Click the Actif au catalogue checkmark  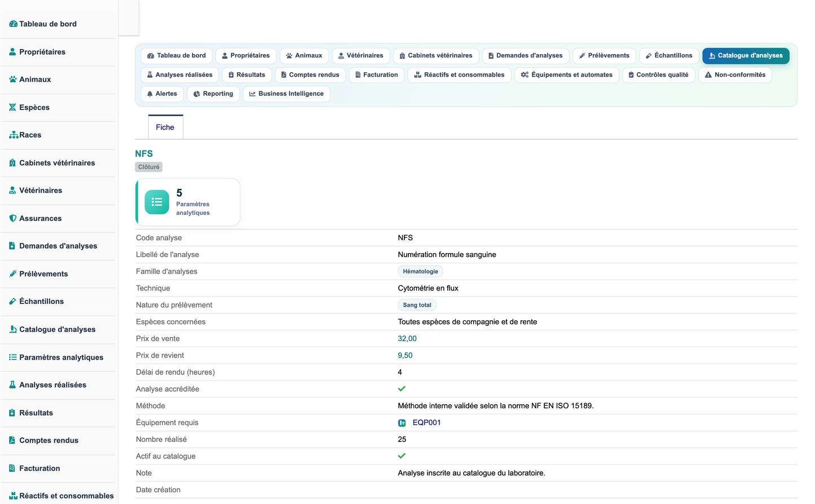(x=402, y=456)
